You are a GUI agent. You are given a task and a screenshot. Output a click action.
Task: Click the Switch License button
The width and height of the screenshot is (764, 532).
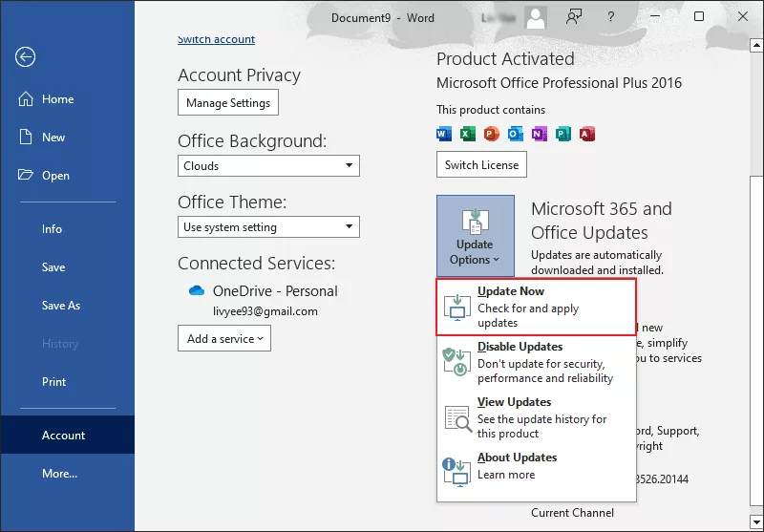481,164
